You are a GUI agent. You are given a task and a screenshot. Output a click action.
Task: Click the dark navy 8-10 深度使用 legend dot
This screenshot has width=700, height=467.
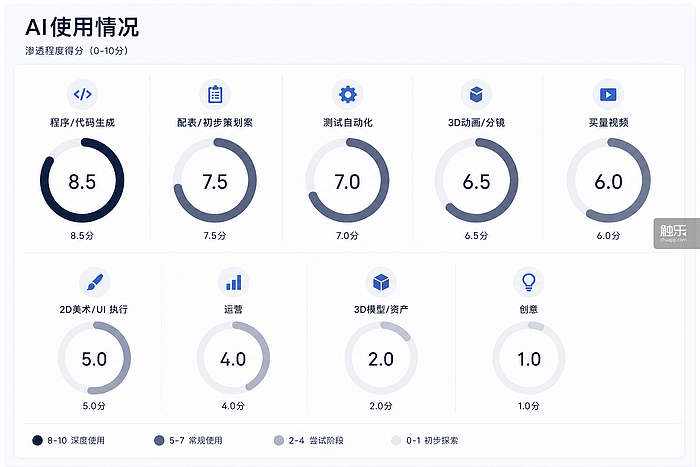pos(38,440)
